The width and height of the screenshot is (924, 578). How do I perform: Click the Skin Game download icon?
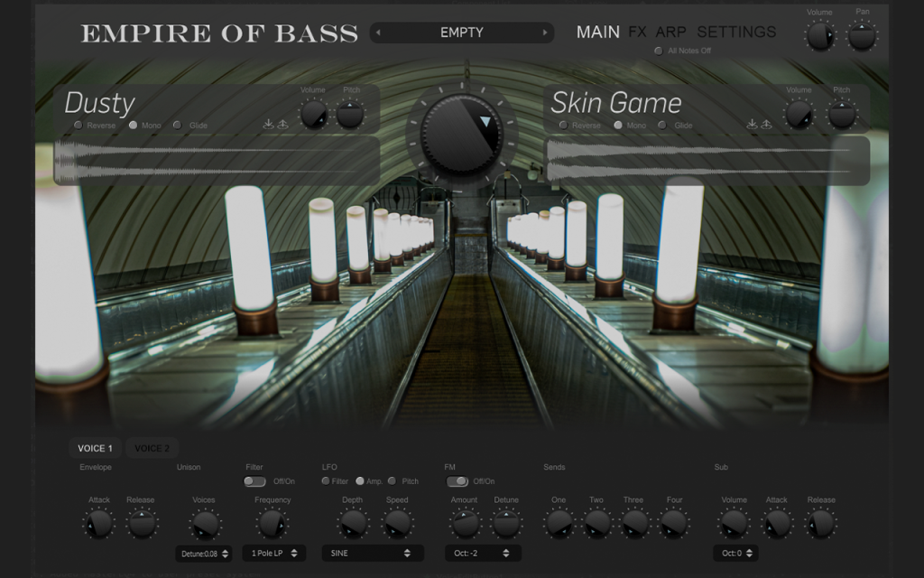[x=752, y=124]
